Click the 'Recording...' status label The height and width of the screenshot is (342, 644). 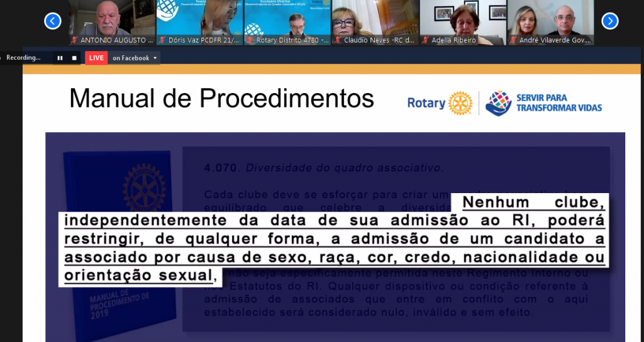[23, 58]
